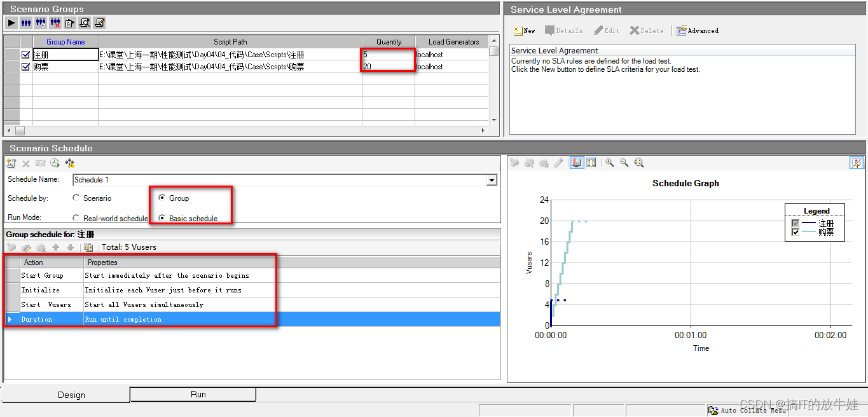The width and height of the screenshot is (868, 417).
Task: Select Basic schedule run mode
Action: 162,218
